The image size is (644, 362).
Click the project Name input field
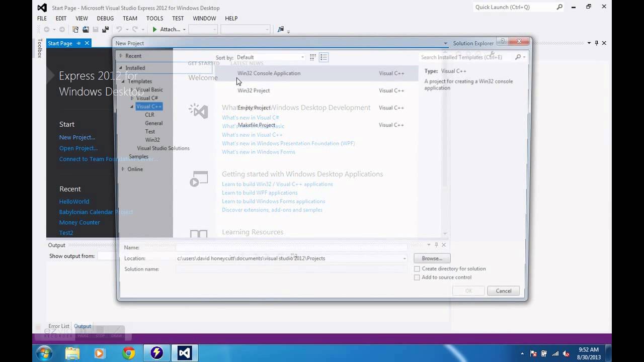(x=291, y=247)
